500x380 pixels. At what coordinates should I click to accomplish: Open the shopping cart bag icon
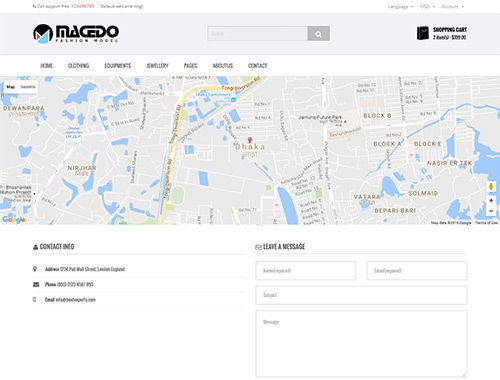click(423, 33)
